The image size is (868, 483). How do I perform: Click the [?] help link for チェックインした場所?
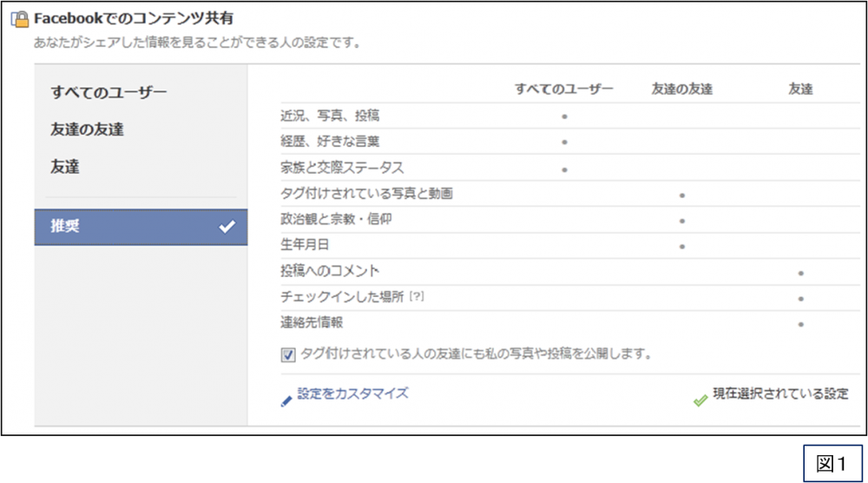[x=417, y=296]
